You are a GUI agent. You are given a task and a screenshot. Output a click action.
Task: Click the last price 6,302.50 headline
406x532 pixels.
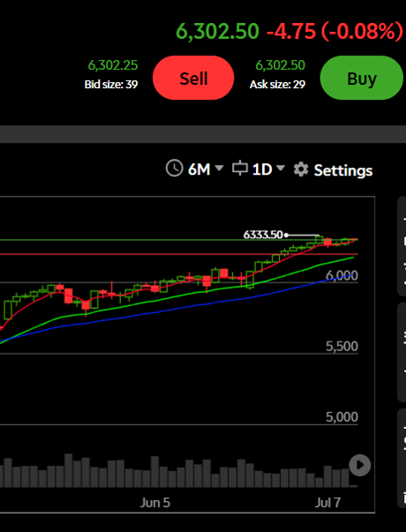(x=217, y=31)
